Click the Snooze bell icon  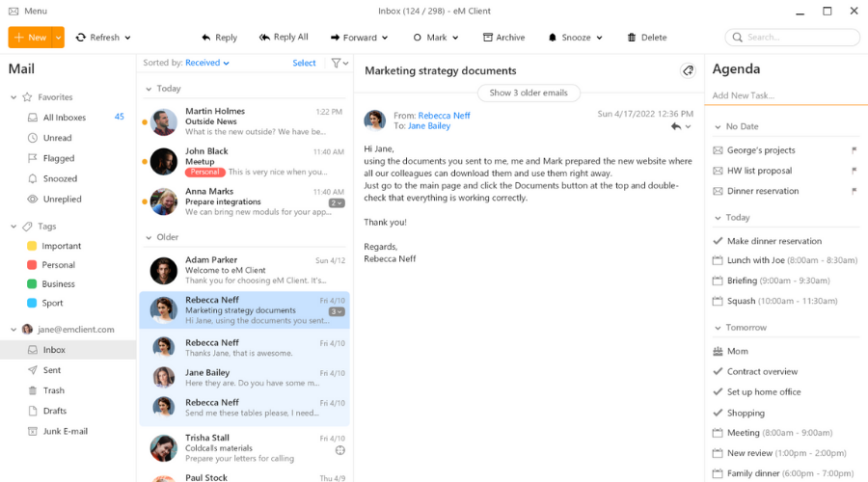tap(552, 37)
